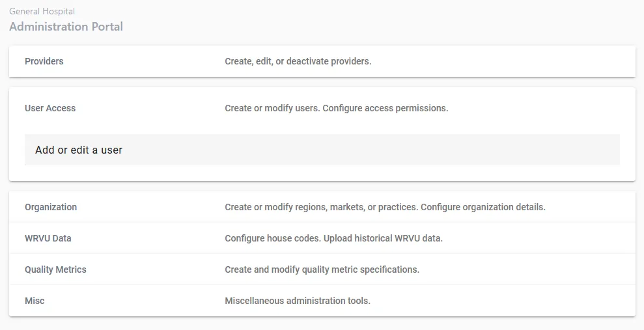This screenshot has width=644, height=330.
Task: Click 'Create and modify quality metric specifications' text
Action: coord(322,269)
